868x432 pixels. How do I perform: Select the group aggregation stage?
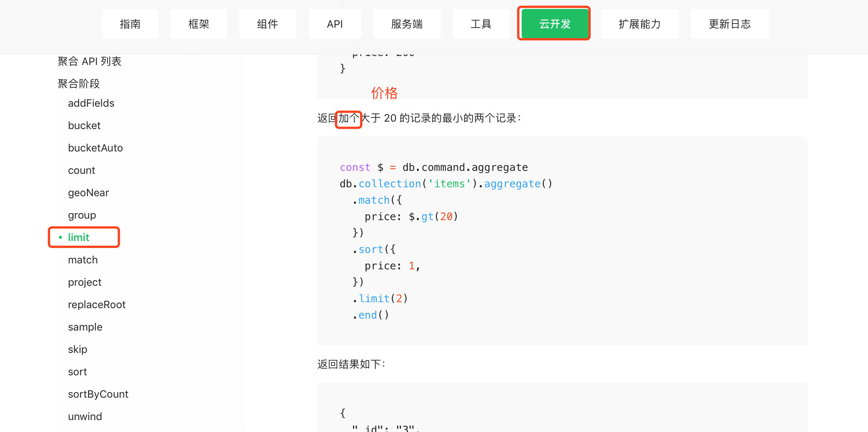[82, 215]
